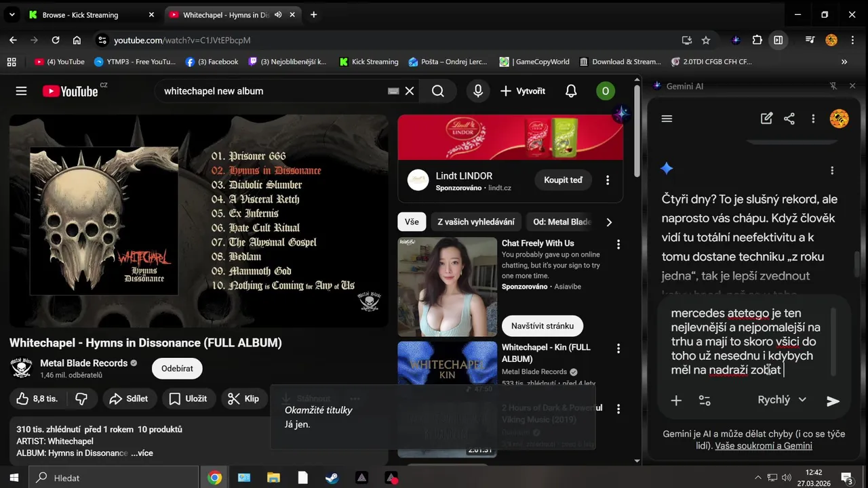The height and width of the screenshot is (488, 868).
Task: Share the video via Sdílet
Action: click(130, 399)
